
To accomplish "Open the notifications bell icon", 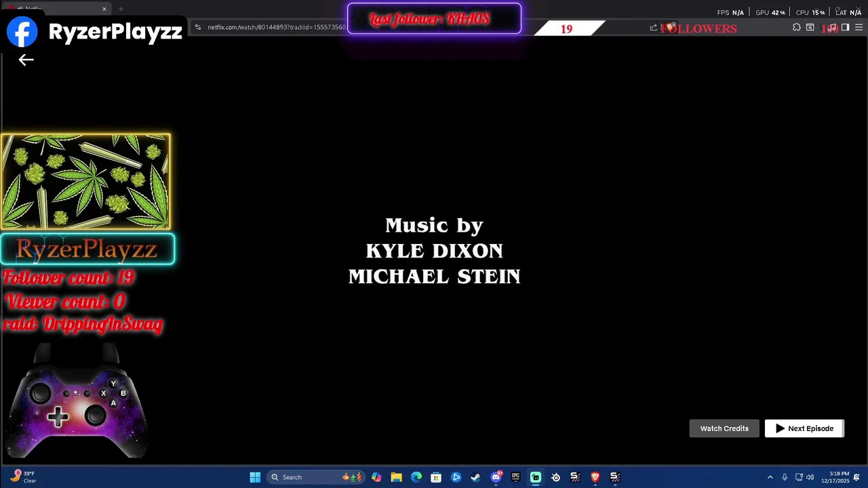I will coord(856,477).
